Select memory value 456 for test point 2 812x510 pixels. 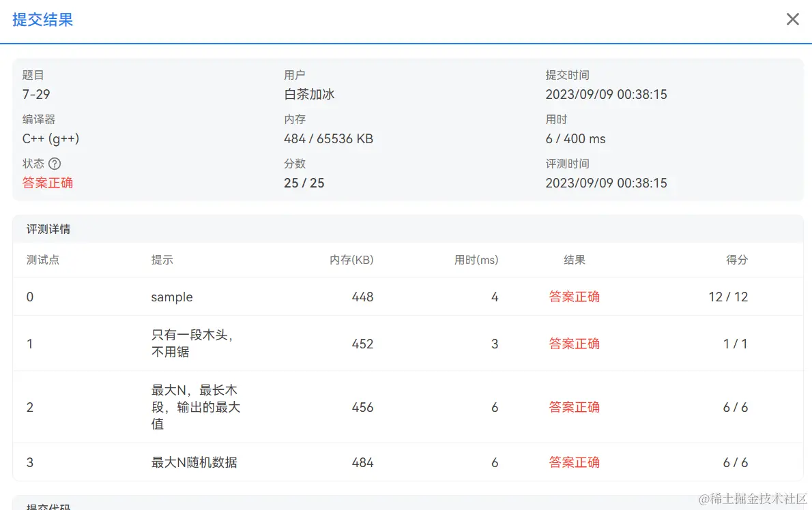point(362,408)
